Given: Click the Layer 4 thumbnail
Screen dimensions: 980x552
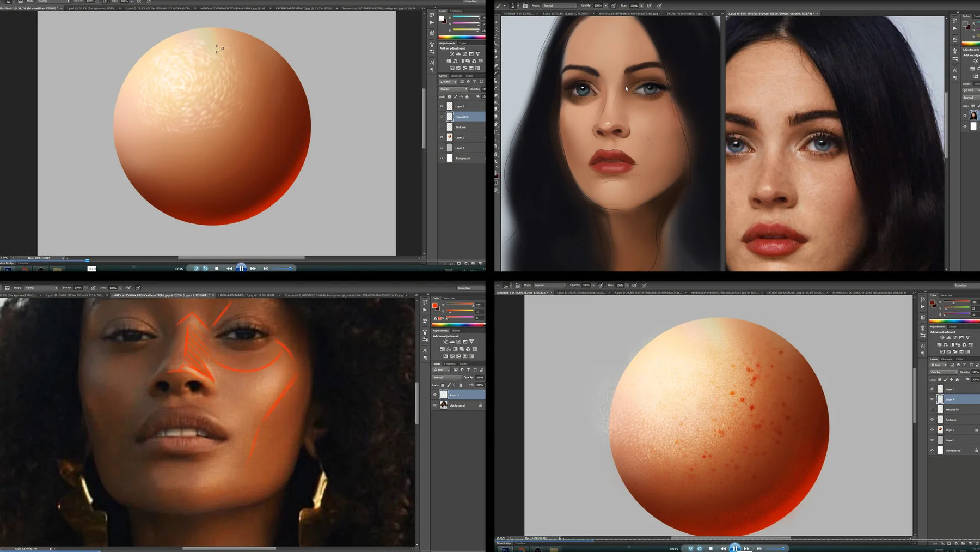Looking at the screenshot, I should pos(940,399).
